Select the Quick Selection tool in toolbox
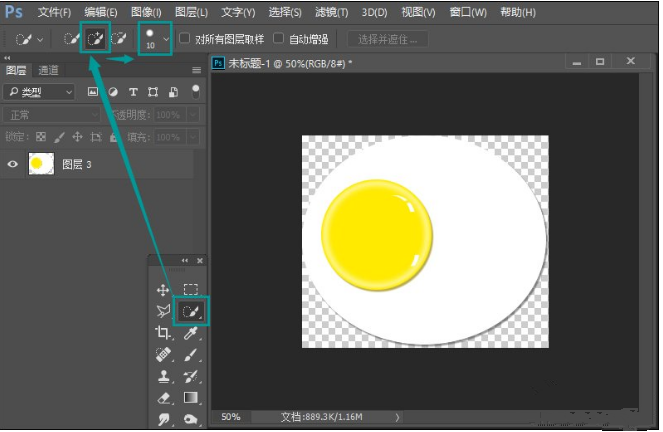Viewport: 663px width, 432px height. click(190, 311)
